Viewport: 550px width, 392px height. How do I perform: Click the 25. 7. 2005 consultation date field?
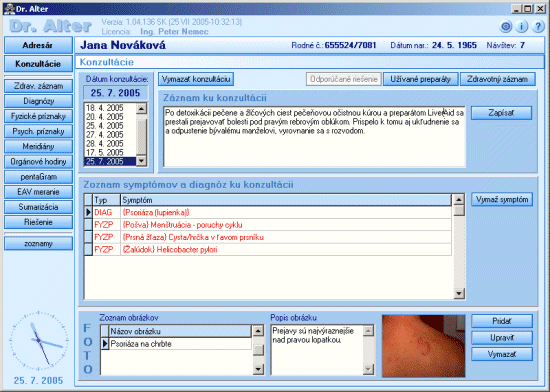click(115, 93)
